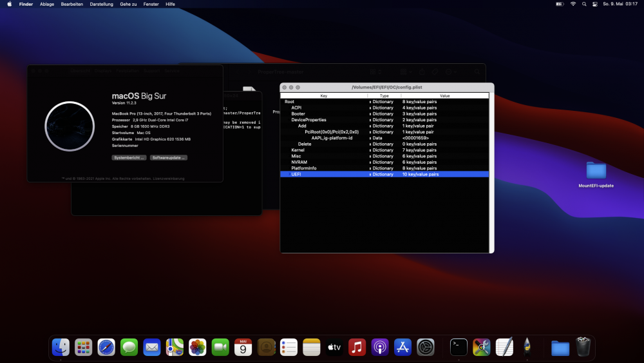Open Mail app in Dock
The image size is (644, 363).
pyautogui.click(x=152, y=348)
